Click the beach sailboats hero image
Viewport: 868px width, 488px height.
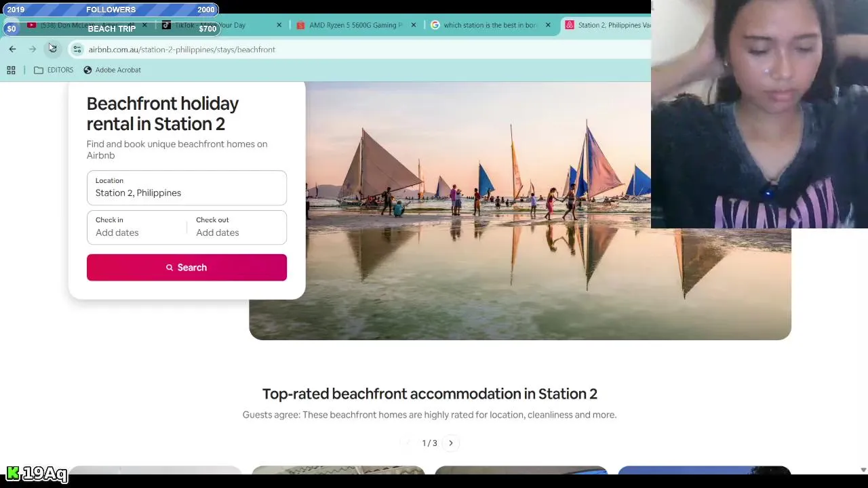tap(520, 211)
